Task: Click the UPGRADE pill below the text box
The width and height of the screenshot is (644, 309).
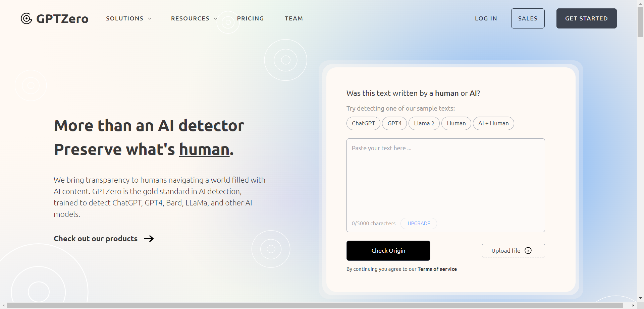Action: point(419,223)
